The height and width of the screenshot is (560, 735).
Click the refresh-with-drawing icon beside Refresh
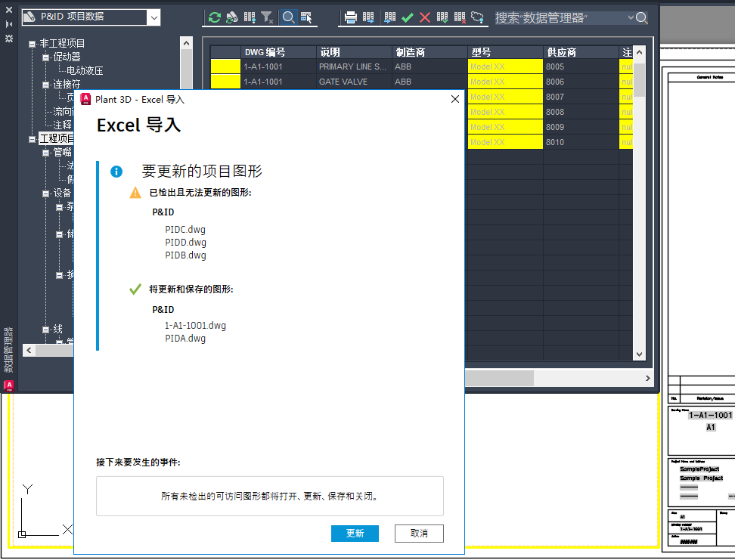pos(231,18)
